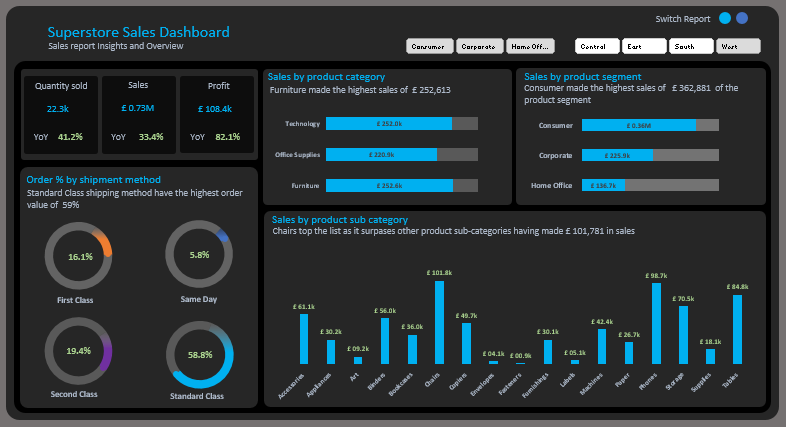
Task: Click the Bookcases bar in sub category chart
Action: click(412, 349)
